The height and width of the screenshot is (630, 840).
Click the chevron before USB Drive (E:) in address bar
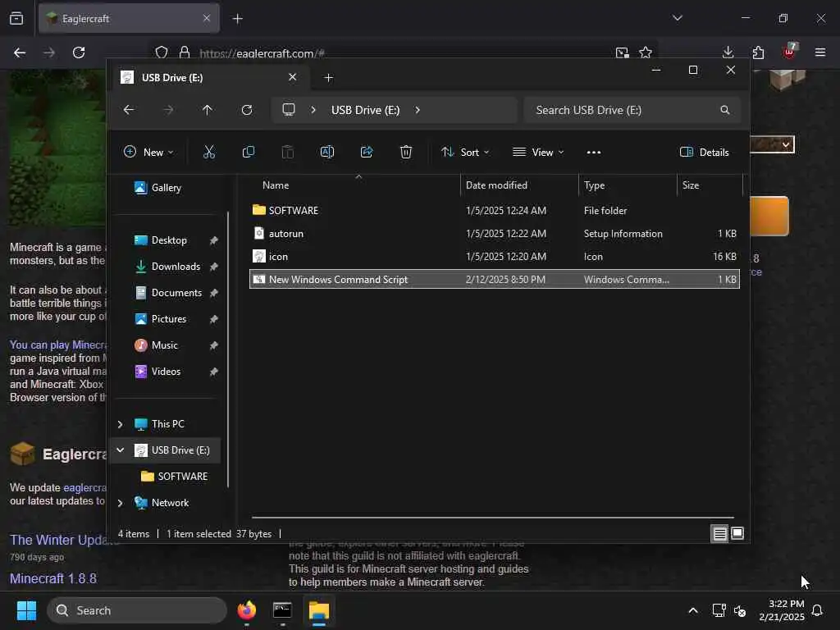[313, 110]
